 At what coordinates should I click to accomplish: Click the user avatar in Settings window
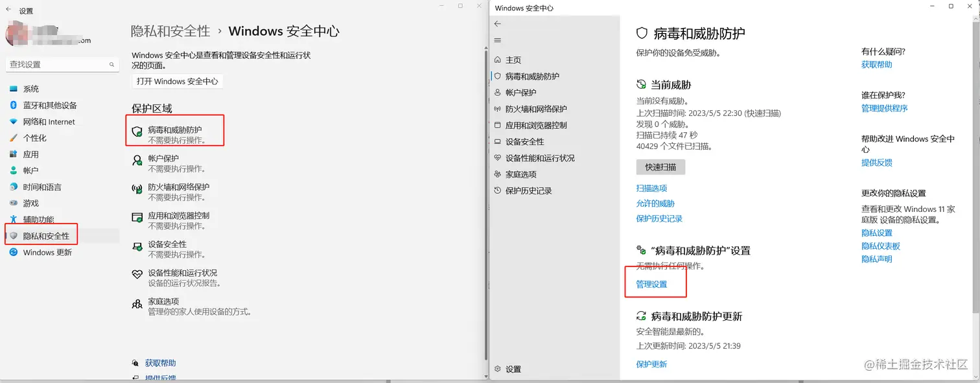(17, 34)
